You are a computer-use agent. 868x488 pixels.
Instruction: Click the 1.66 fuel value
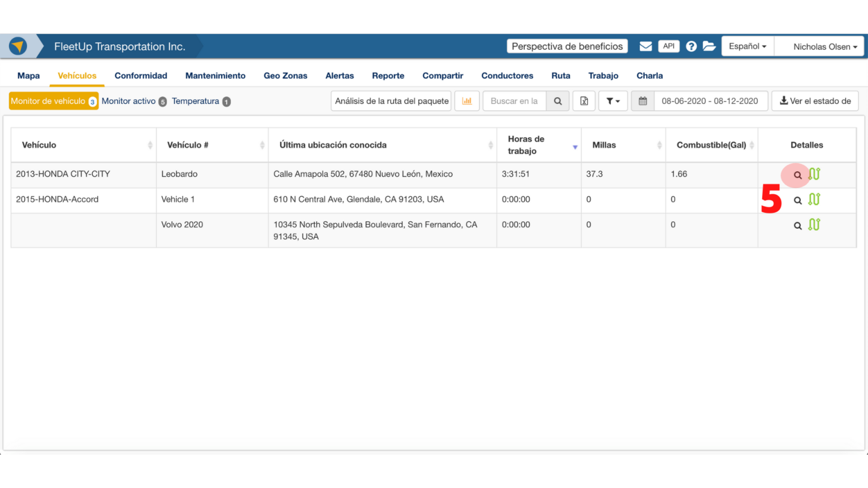[x=679, y=174]
